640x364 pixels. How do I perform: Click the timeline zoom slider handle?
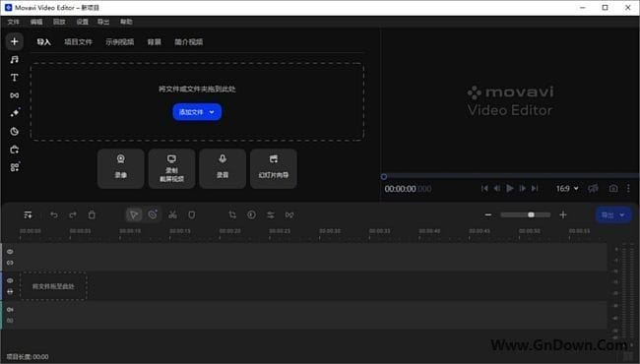tap(531, 214)
